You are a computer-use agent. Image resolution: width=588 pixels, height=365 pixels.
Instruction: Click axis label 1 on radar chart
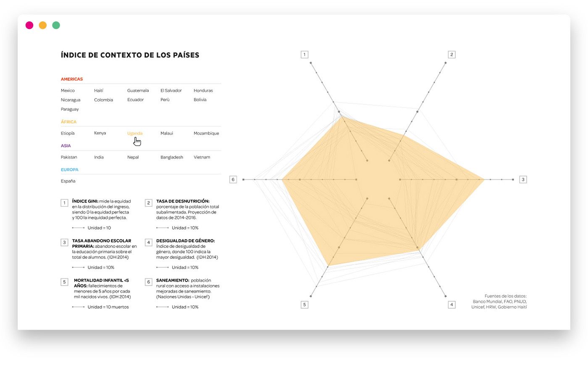click(x=304, y=55)
